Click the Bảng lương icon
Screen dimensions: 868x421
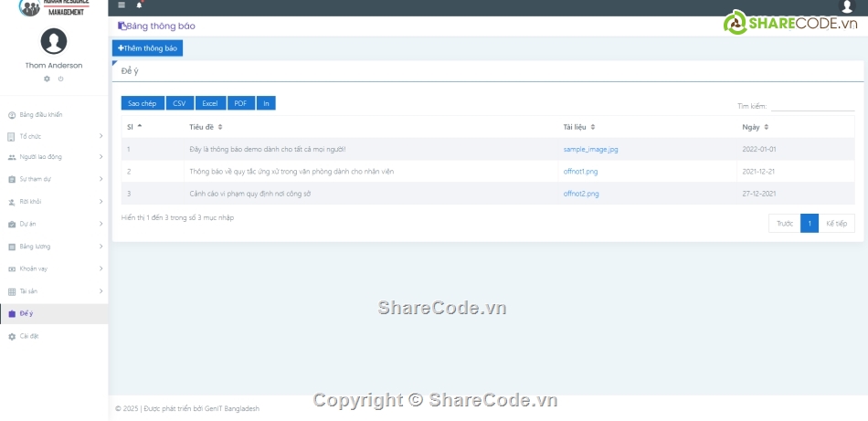(12, 247)
